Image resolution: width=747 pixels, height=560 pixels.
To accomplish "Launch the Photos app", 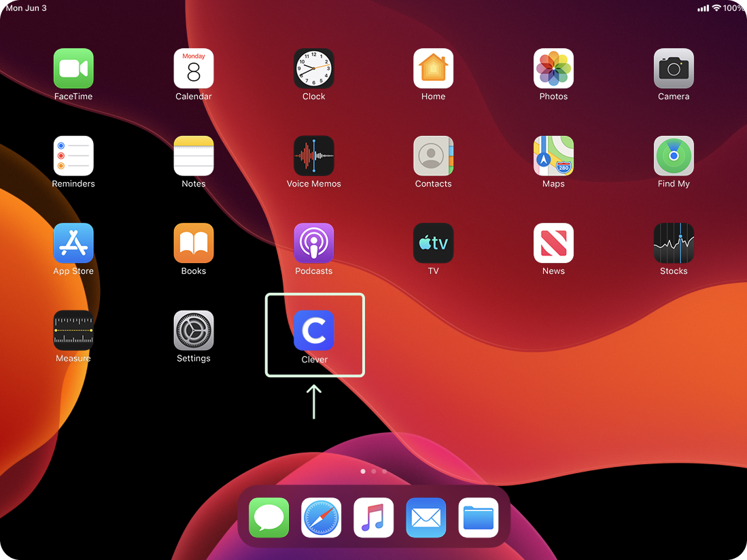I will point(553,68).
